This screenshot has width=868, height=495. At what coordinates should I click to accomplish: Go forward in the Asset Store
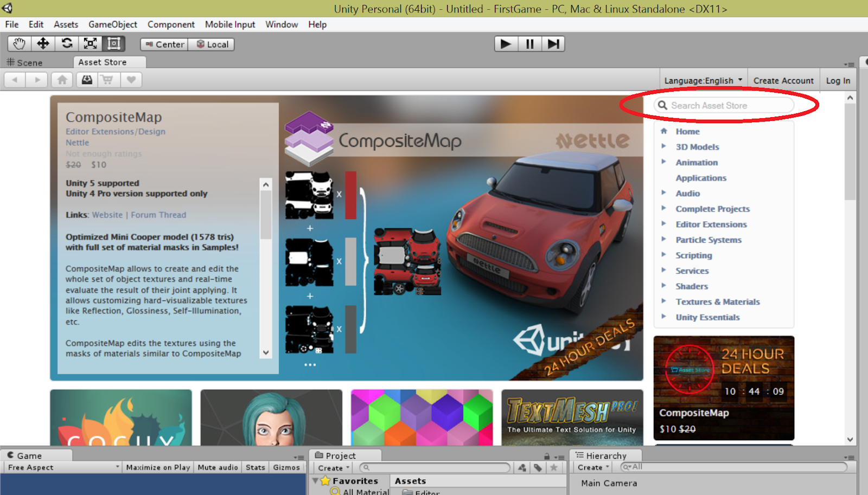tap(37, 80)
